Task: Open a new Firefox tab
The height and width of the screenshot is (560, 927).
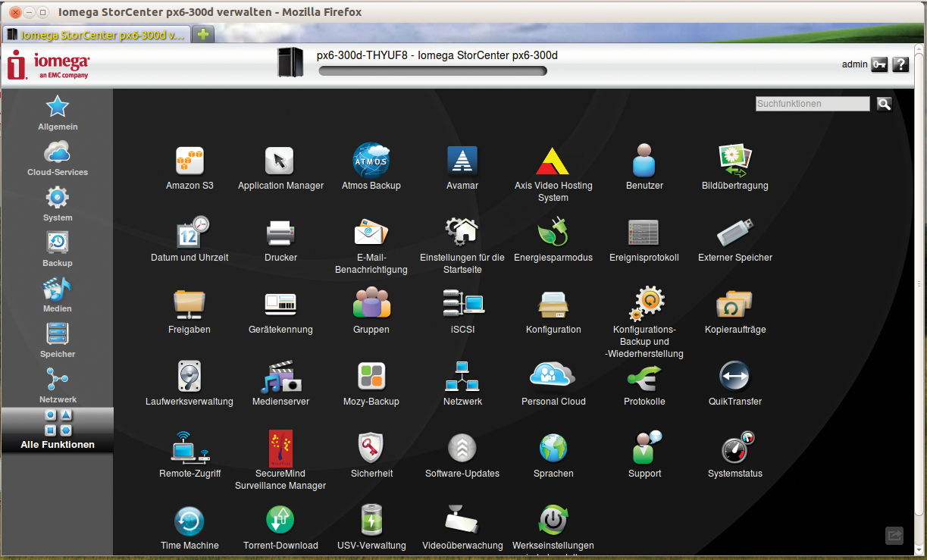Action: [x=202, y=33]
